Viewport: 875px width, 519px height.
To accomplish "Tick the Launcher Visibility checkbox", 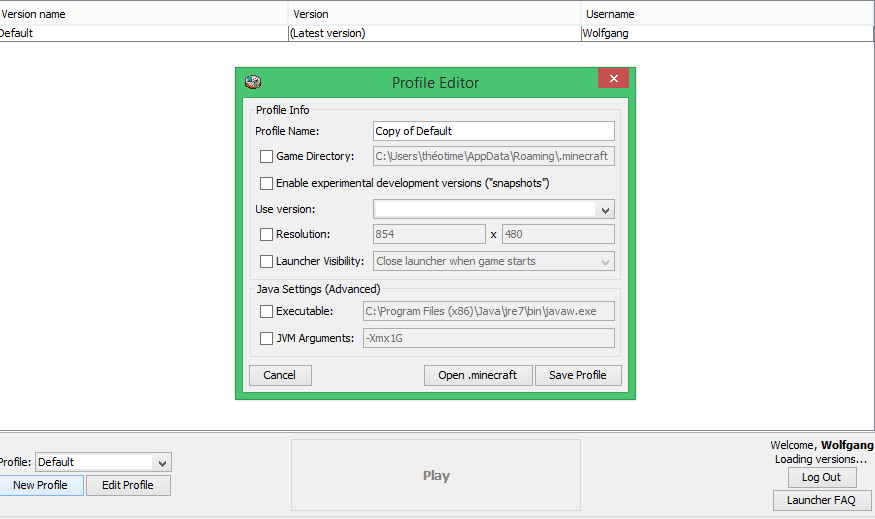I will click(266, 261).
